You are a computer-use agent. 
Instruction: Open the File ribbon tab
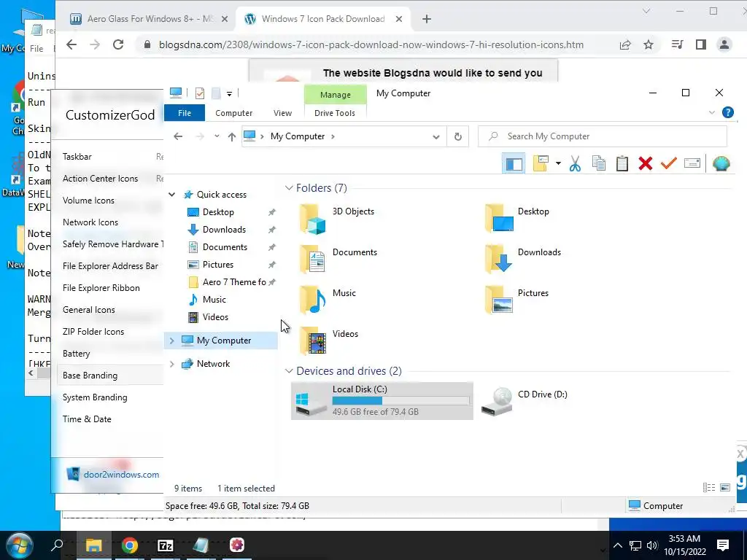tap(185, 113)
